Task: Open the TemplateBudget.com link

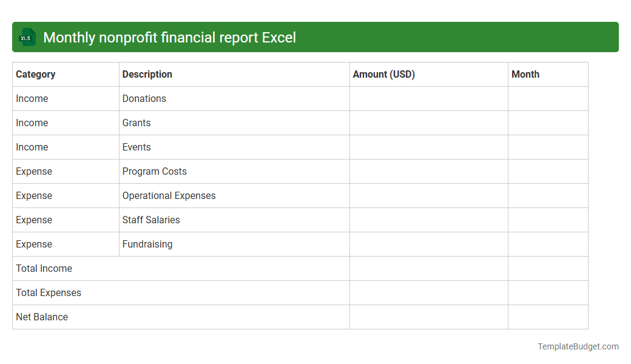Action: point(578,346)
